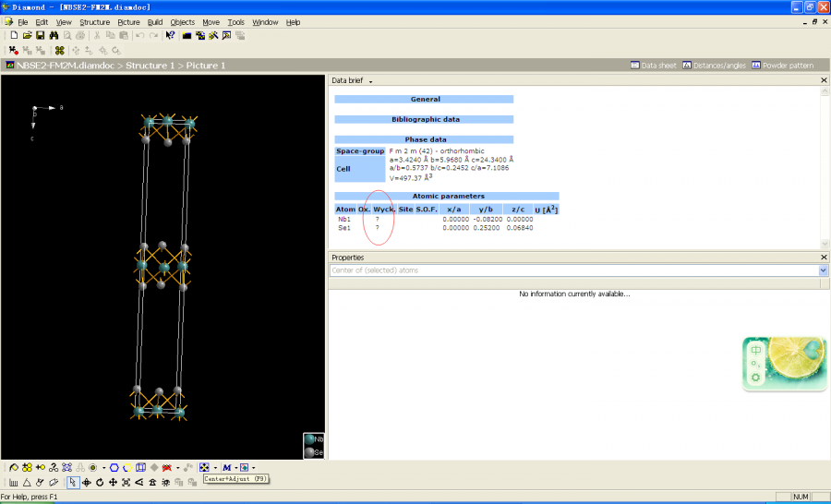This screenshot has width=831, height=504.
Task: Click the Nb1 atom link in the table
Action: [343, 219]
